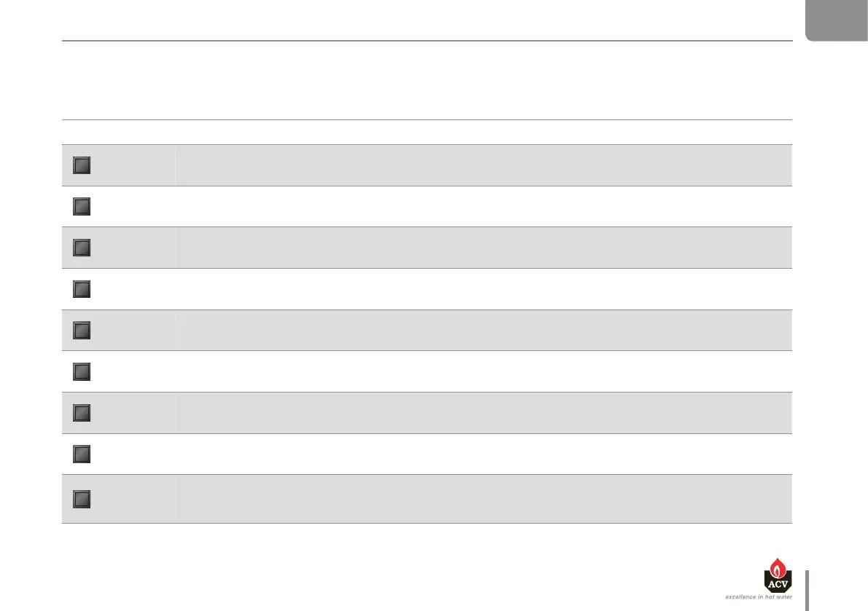This screenshot has width=868, height=611.
Task: Toggle the fifth checkbox in the checklist
Action: (x=82, y=331)
